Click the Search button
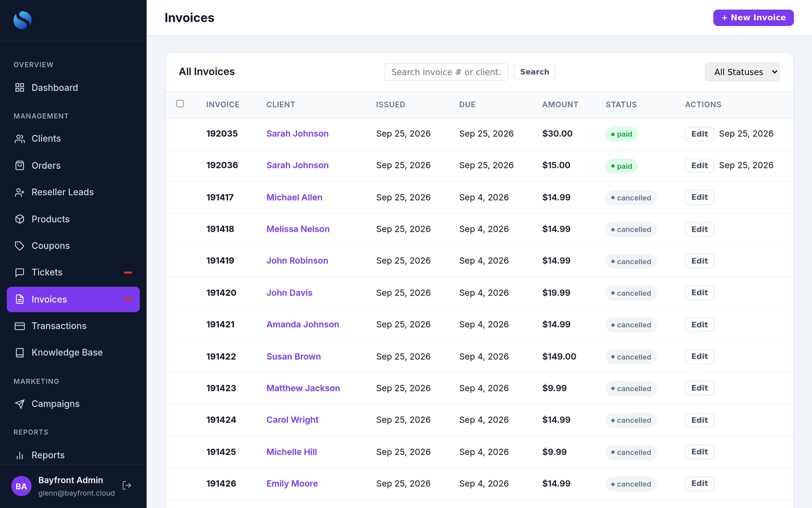Viewport: 812px width, 508px height. (534, 72)
